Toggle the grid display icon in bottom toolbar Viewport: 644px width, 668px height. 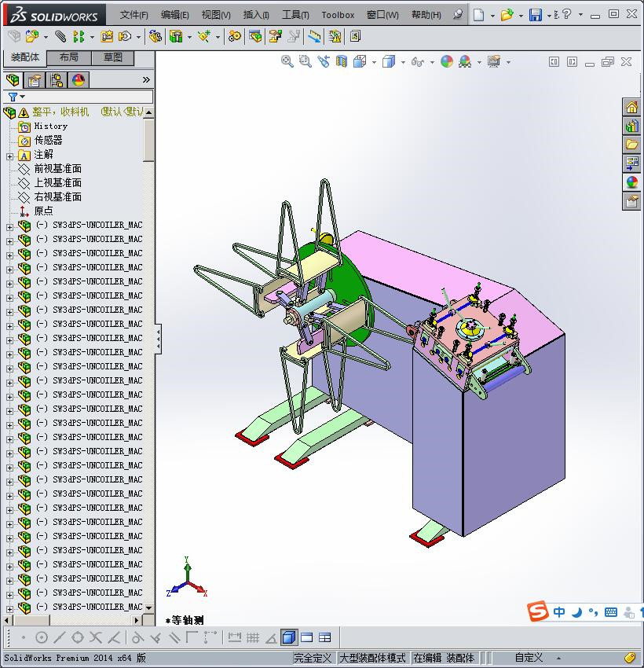(253, 637)
